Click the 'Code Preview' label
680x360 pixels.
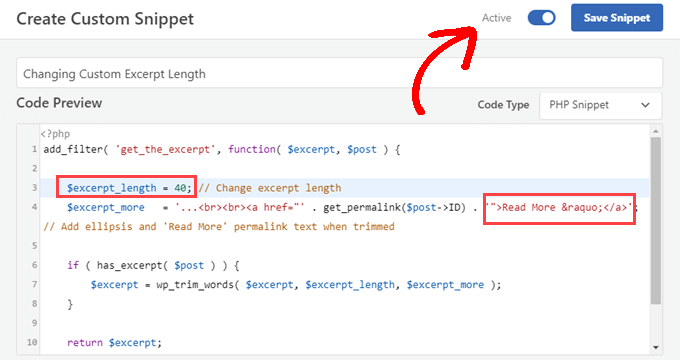click(x=59, y=103)
